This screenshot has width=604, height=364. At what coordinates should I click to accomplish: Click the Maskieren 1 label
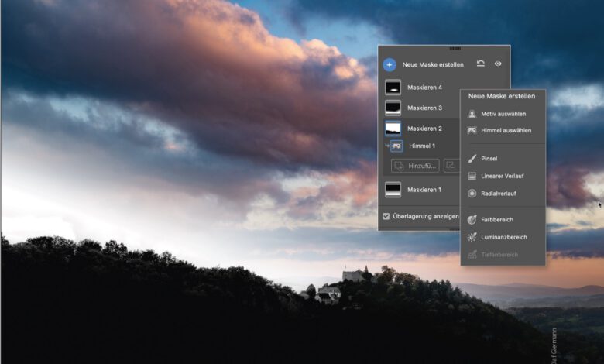coord(424,190)
